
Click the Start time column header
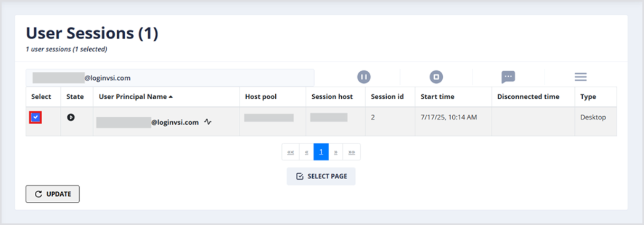[x=437, y=97]
